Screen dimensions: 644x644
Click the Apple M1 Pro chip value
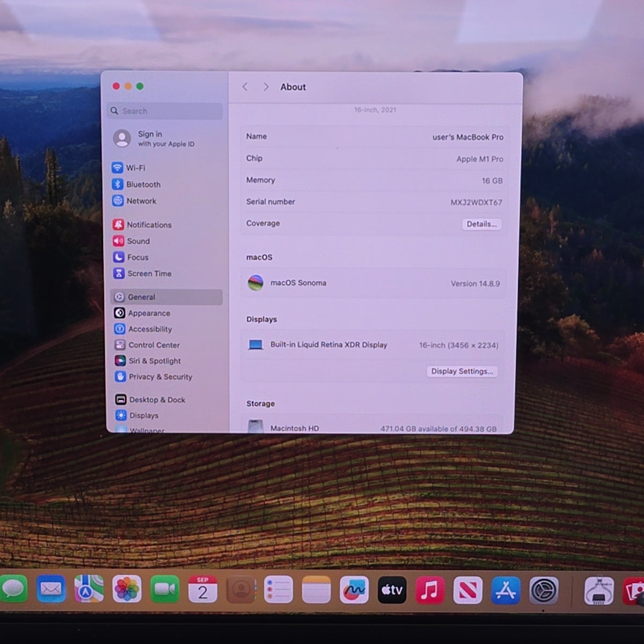coord(480,159)
